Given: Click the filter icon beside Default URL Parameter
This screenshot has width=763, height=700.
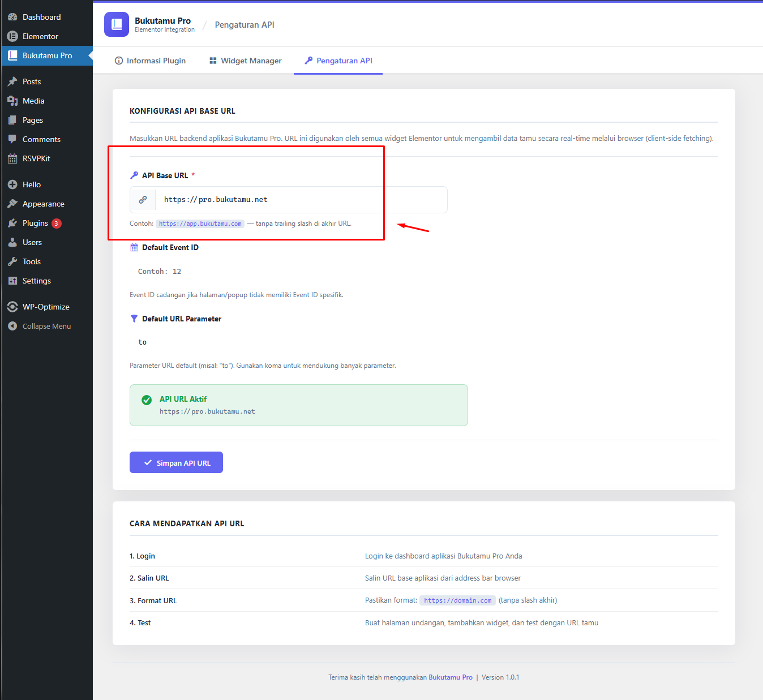Looking at the screenshot, I should (x=134, y=318).
